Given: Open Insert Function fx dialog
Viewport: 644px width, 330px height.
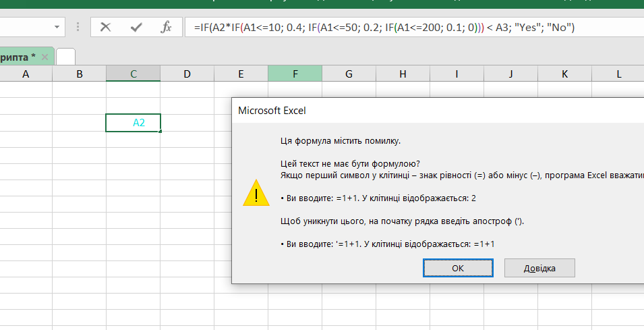Looking at the screenshot, I should pyautogui.click(x=166, y=27).
